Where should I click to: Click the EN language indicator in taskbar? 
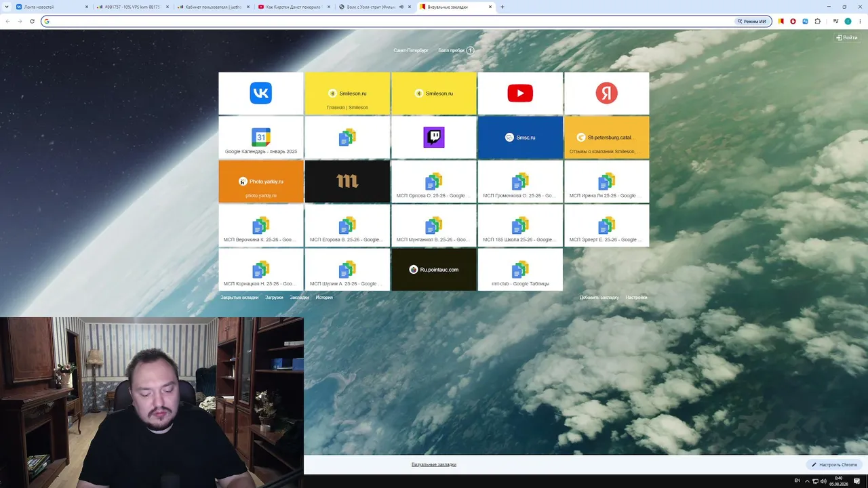pos(797,481)
